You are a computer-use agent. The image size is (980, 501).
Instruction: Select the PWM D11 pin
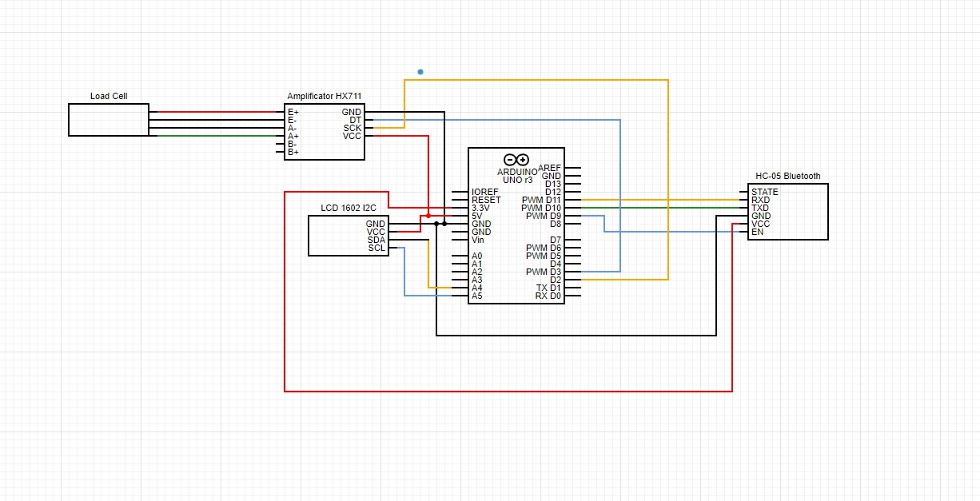542,200
